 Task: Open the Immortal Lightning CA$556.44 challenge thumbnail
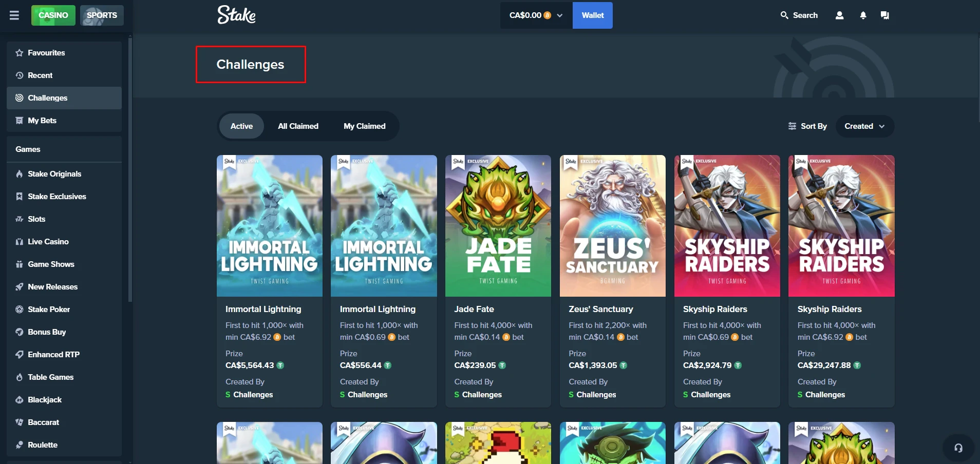[x=384, y=226]
